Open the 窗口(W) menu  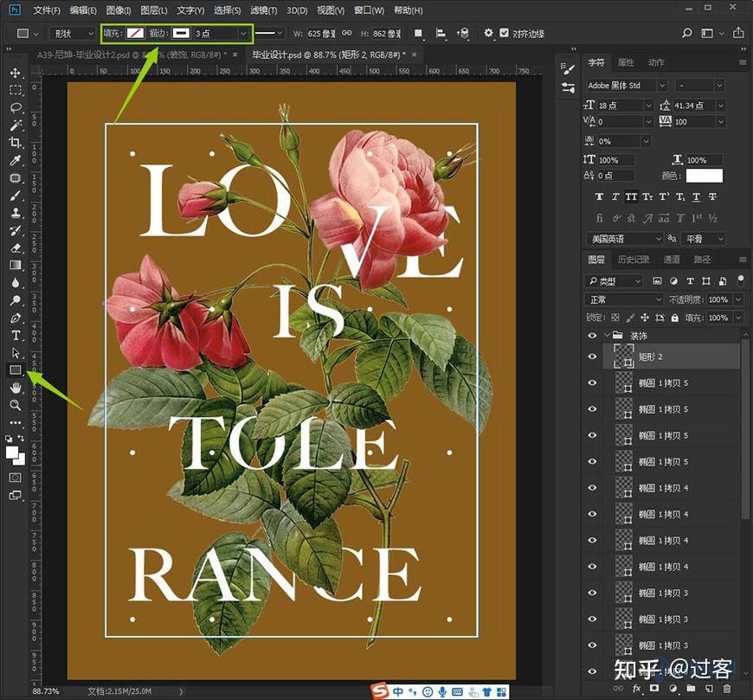point(369,10)
